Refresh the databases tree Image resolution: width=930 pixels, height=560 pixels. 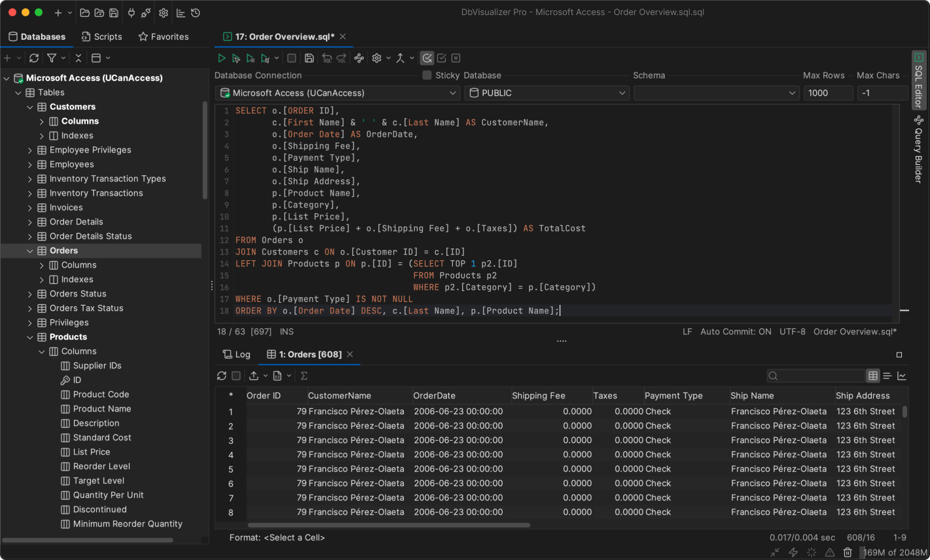point(34,58)
